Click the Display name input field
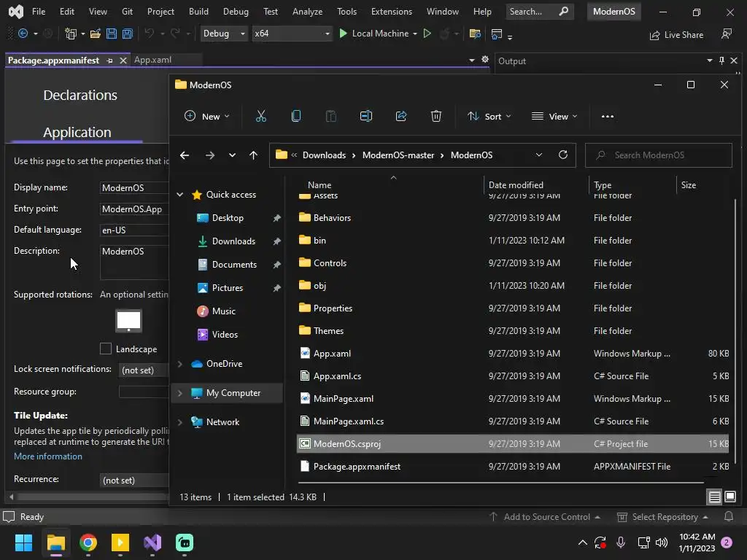Viewport: 747px width, 560px height. point(134,187)
